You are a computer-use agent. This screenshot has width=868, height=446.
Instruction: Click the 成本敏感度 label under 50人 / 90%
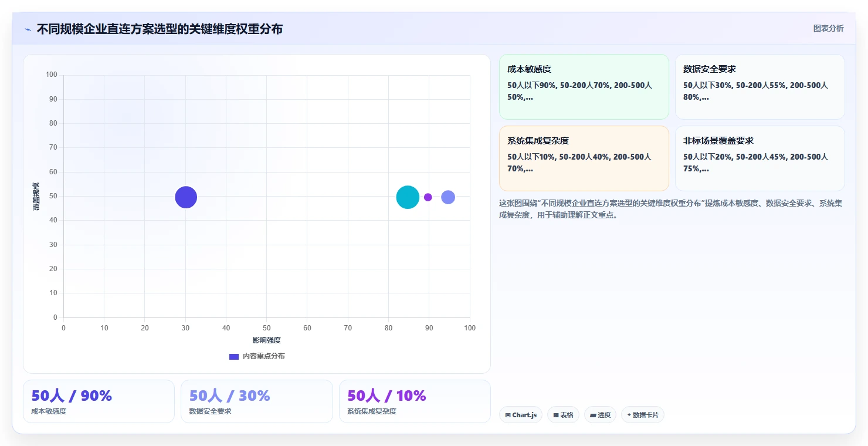(x=49, y=411)
